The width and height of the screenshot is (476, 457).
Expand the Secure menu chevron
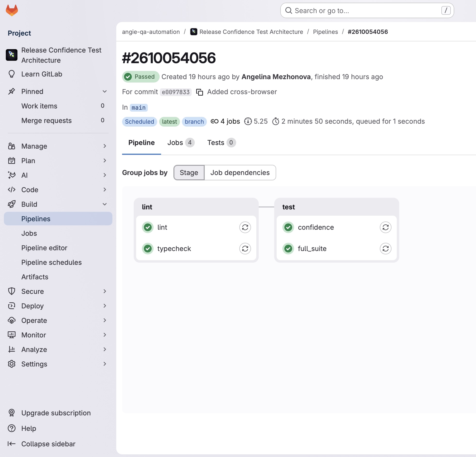click(105, 291)
